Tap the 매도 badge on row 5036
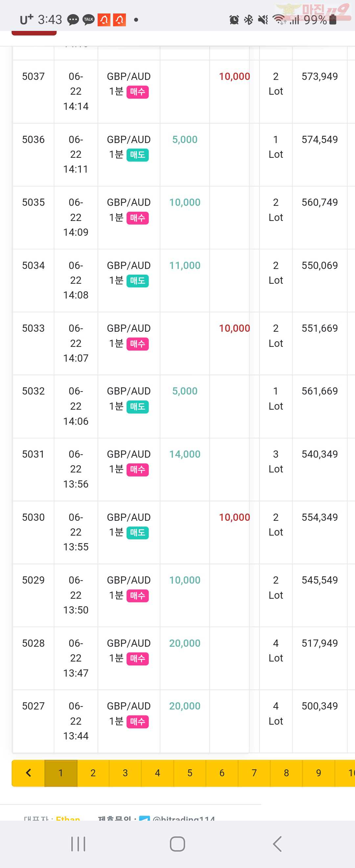Screen dimensions: 355x868 137,155
